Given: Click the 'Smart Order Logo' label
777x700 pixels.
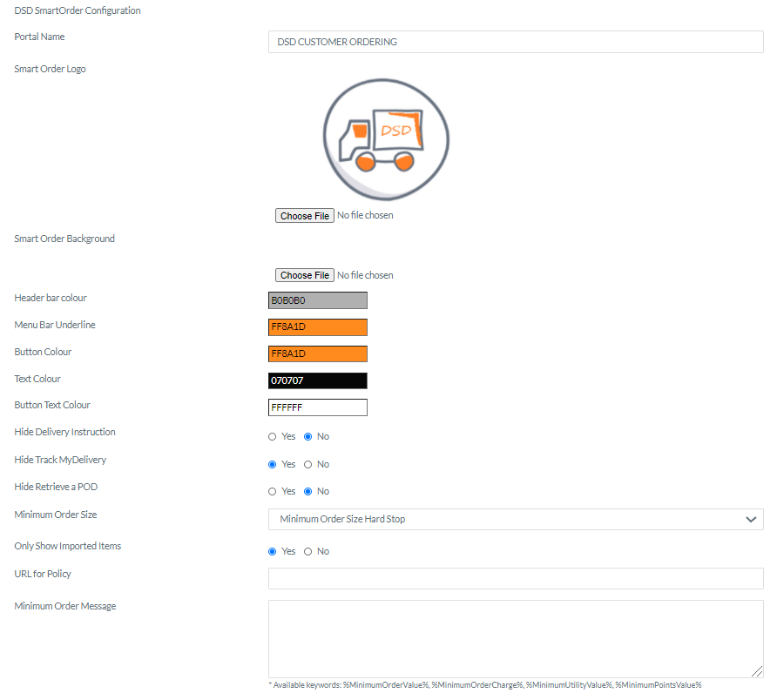Looking at the screenshot, I should [x=50, y=69].
